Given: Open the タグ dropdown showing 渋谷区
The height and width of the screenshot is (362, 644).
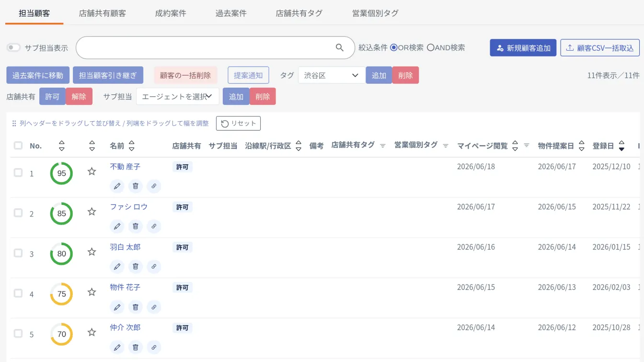Looking at the screenshot, I should [x=332, y=75].
